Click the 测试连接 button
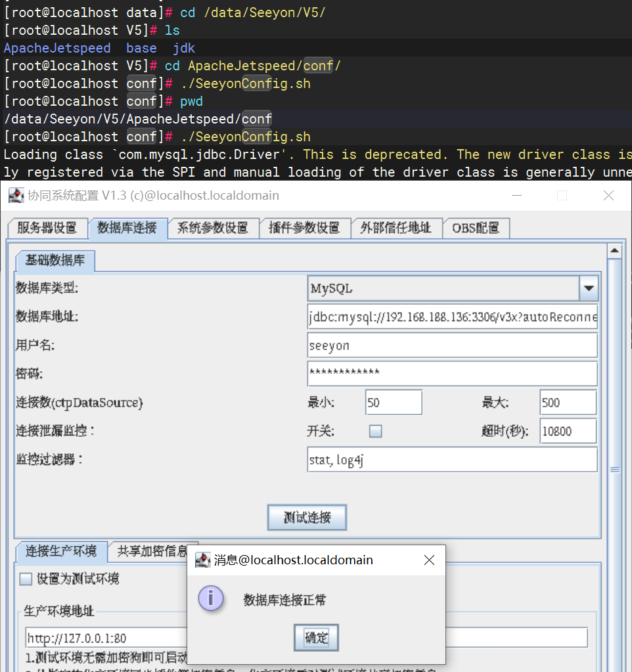Image resolution: width=632 pixels, height=672 pixels. click(307, 517)
